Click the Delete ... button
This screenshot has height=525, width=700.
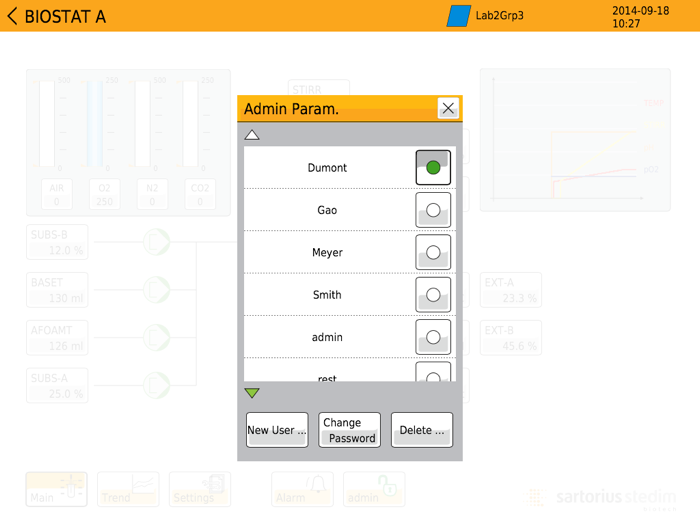point(422,430)
